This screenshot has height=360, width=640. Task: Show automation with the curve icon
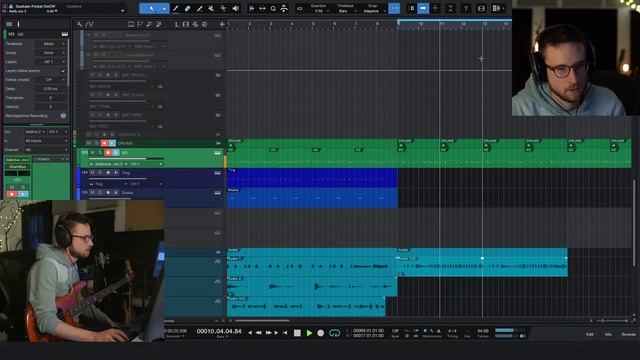pos(89,24)
